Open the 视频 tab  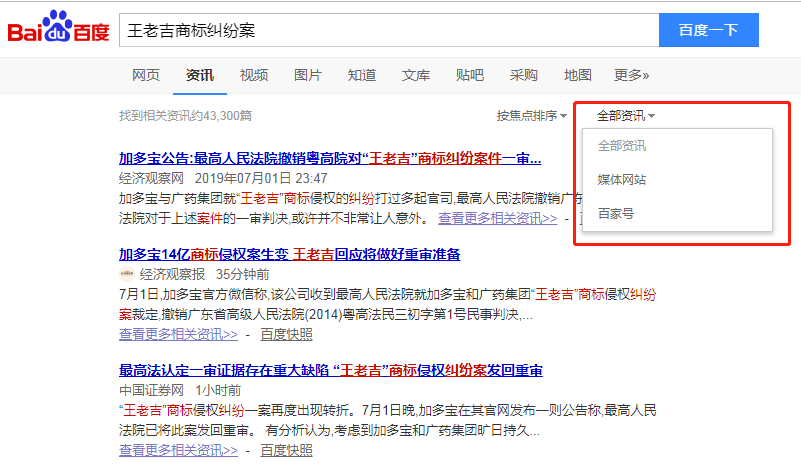coord(254,75)
